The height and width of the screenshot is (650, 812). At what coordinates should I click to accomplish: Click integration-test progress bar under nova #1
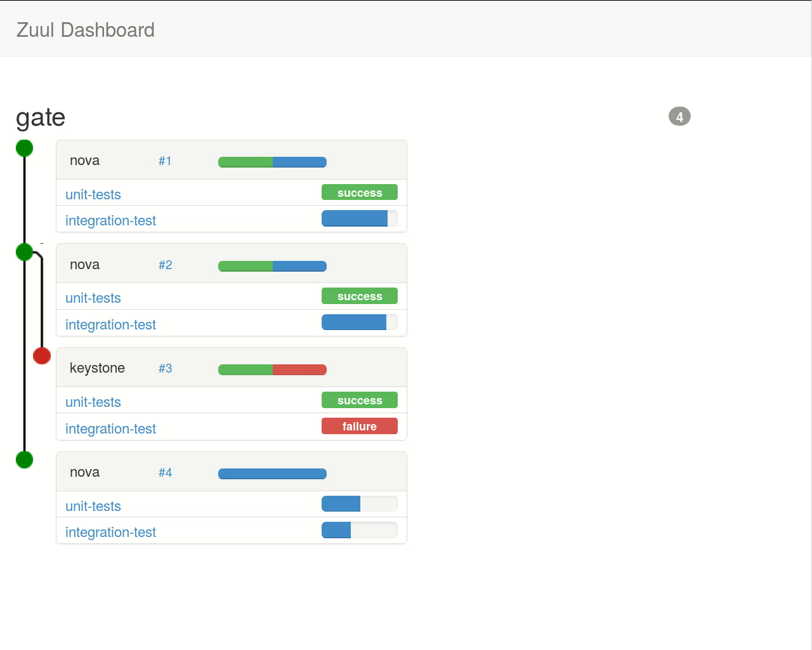[x=359, y=218]
